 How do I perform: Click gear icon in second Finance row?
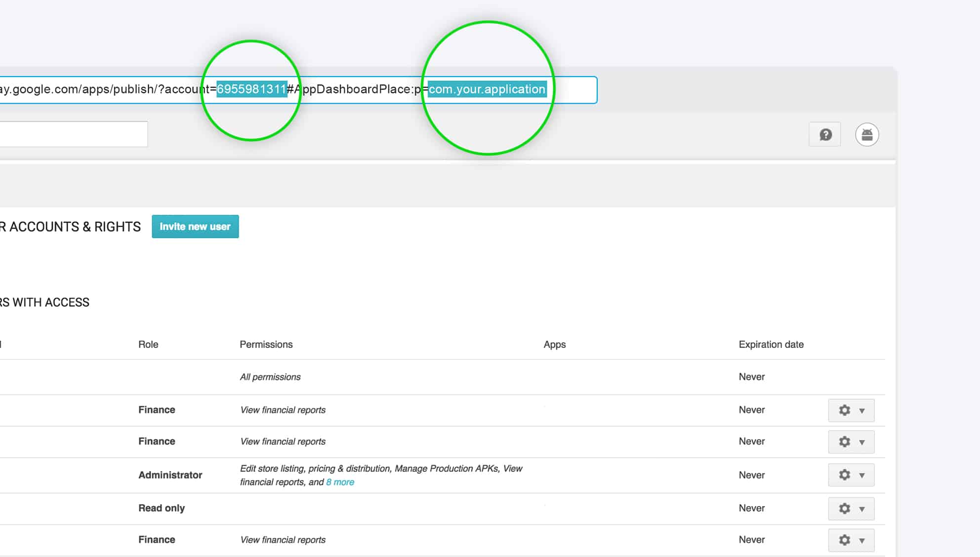pos(845,442)
